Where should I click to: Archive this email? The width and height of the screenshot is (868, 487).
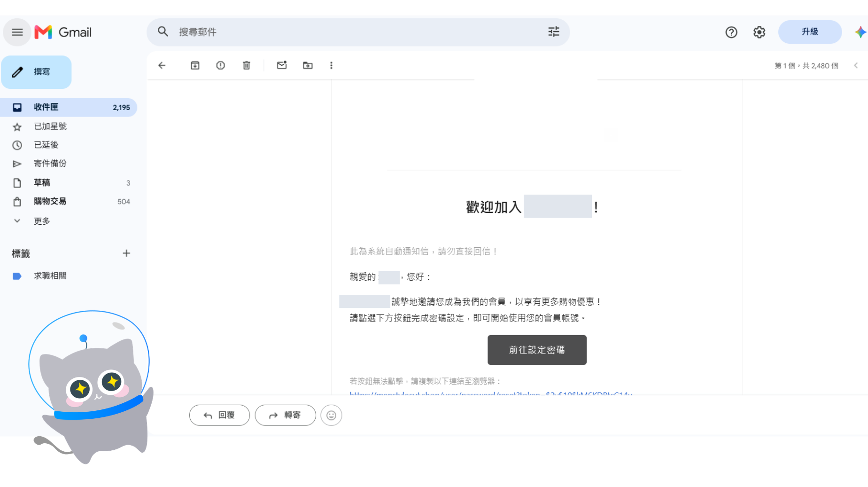click(195, 65)
